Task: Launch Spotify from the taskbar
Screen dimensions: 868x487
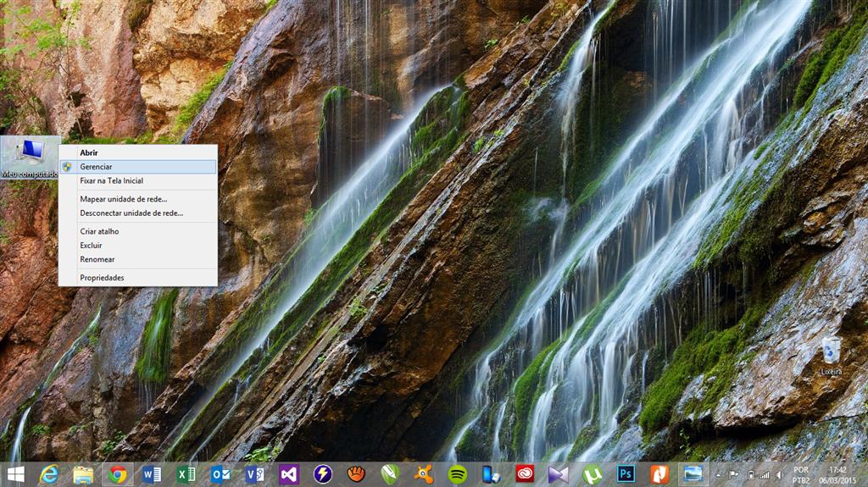Action: click(x=458, y=474)
